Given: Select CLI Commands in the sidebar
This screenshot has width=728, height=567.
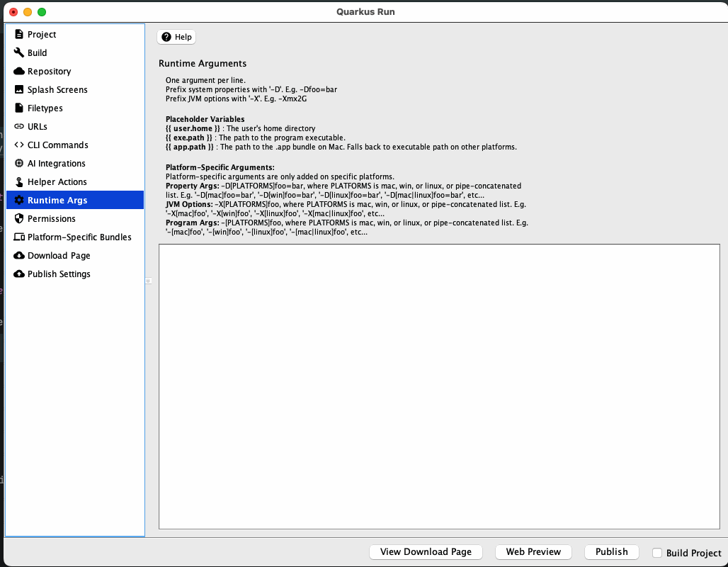Looking at the screenshot, I should point(75,145).
